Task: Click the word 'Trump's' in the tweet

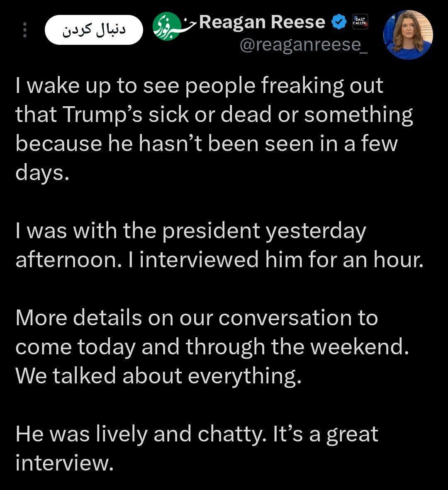Action: (103, 115)
